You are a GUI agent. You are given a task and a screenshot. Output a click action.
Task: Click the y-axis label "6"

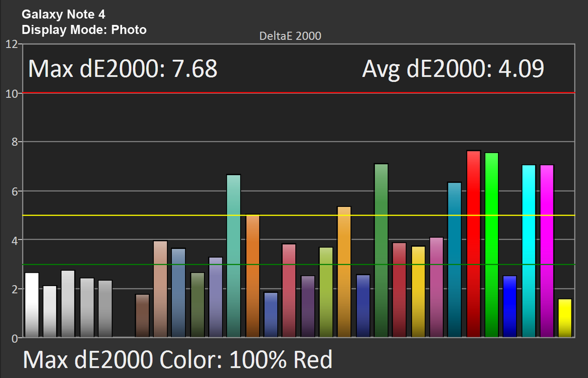click(x=14, y=191)
